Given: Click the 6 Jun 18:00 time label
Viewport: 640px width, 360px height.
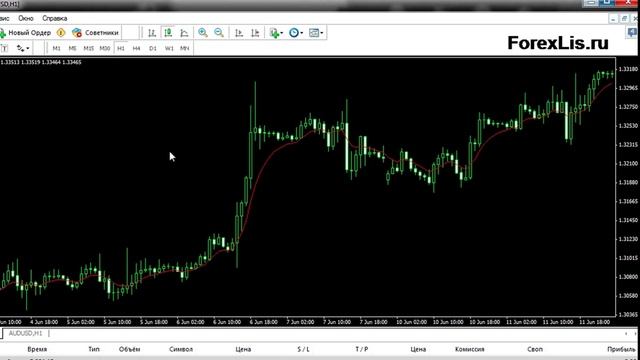Looking at the screenshot, I should coord(264,322).
